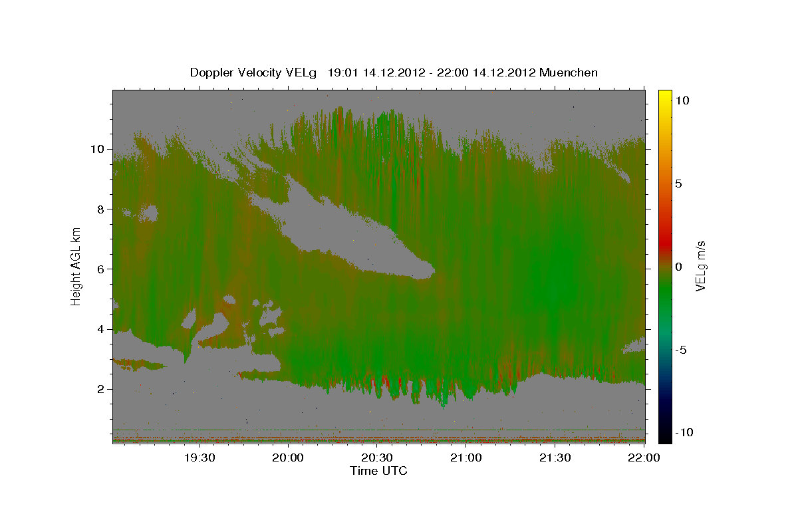Click the 21:00 time tick label
This screenshot has width=798, height=532.
[x=466, y=458]
